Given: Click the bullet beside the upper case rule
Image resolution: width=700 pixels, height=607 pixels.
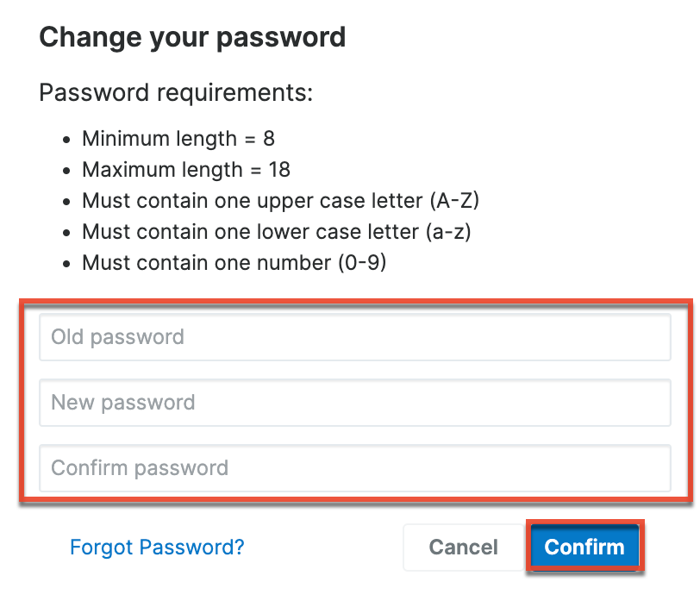Looking at the screenshot, I should tap(68, 201).
